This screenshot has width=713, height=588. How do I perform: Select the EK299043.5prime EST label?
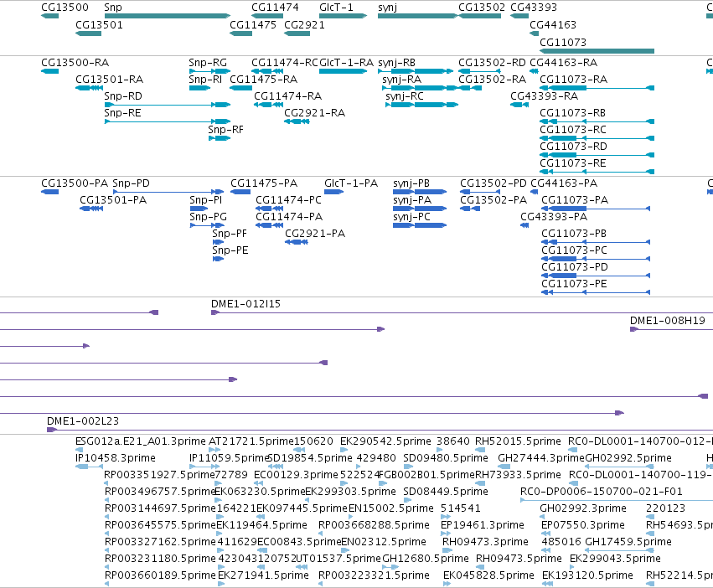pyautogui.click(x=615, y=559)
